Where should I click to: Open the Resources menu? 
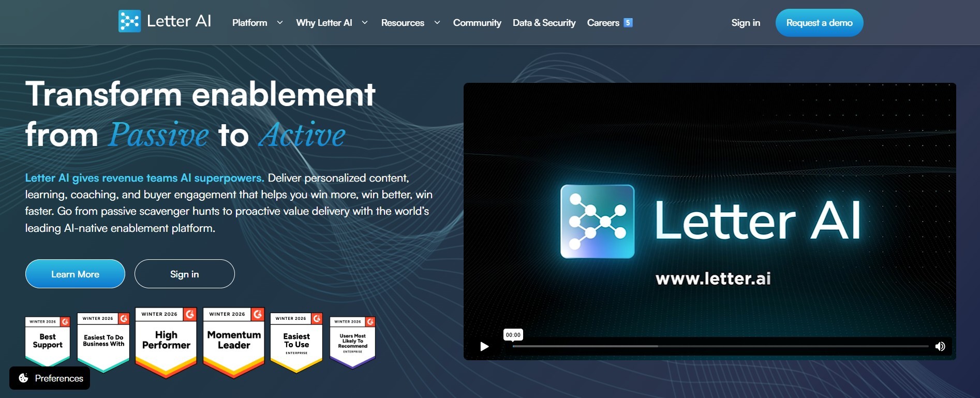(403, 23)
